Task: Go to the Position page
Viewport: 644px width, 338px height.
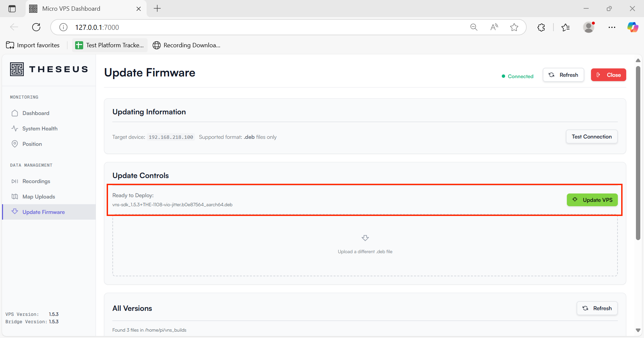Action: (x=32, y=144)
